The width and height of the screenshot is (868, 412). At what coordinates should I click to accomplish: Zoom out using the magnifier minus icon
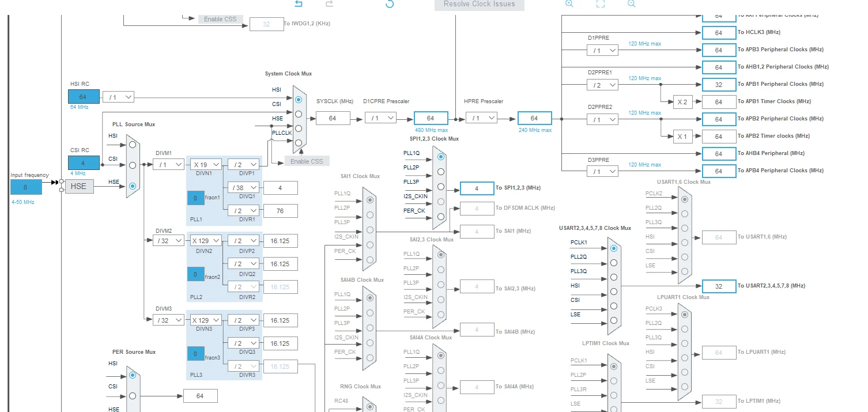pos(632,4)
